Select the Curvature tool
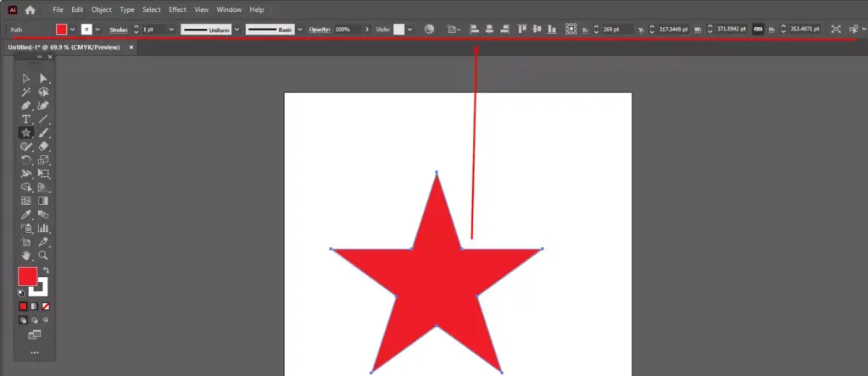 coord(44,106)
